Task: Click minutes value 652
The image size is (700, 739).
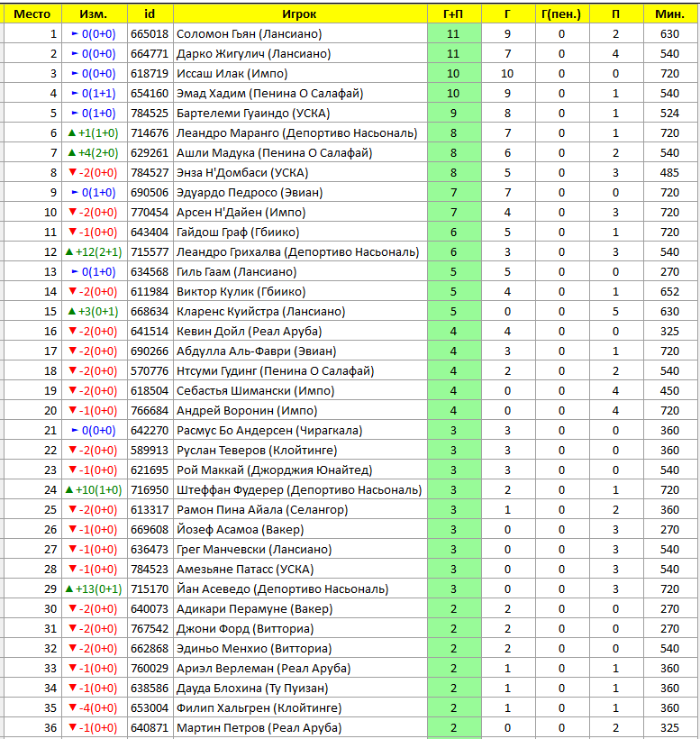Action: (x=669, y=291)
